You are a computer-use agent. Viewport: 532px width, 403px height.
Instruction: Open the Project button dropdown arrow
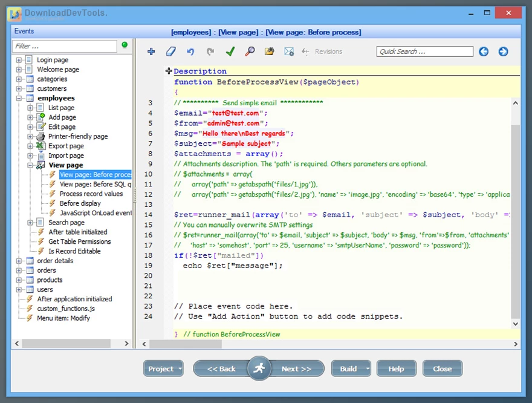tap(180, 369)
